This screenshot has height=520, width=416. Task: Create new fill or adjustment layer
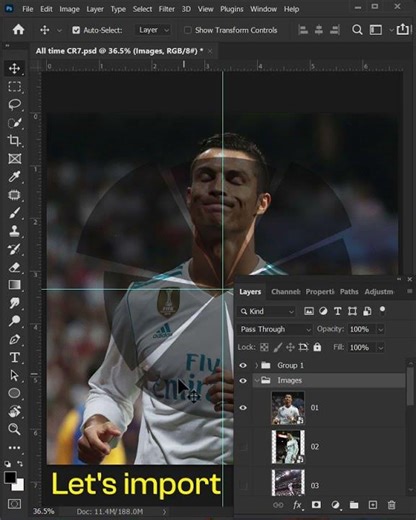pyautogui.click(x=335, y=505)
